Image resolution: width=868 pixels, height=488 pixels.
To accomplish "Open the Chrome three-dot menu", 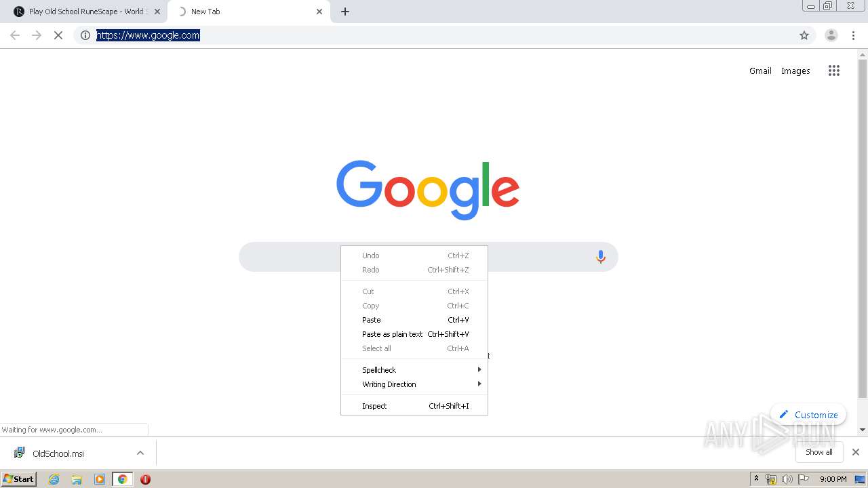I will (853, 35).
